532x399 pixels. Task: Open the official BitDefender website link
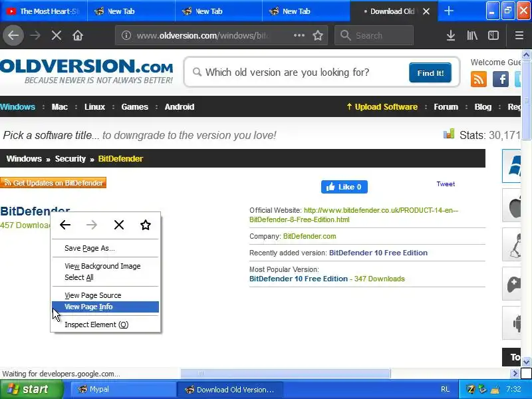[354, 215]
